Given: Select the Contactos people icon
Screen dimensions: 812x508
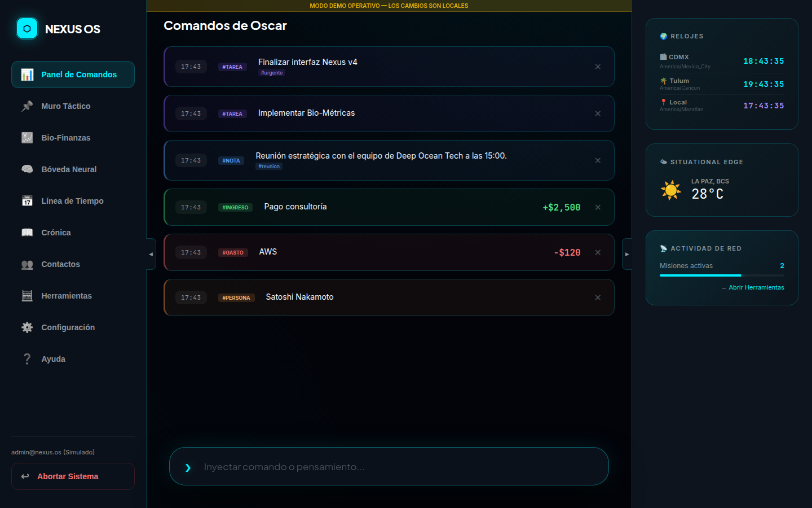Looking at the screenshot, I should click(x=27, y=264).
